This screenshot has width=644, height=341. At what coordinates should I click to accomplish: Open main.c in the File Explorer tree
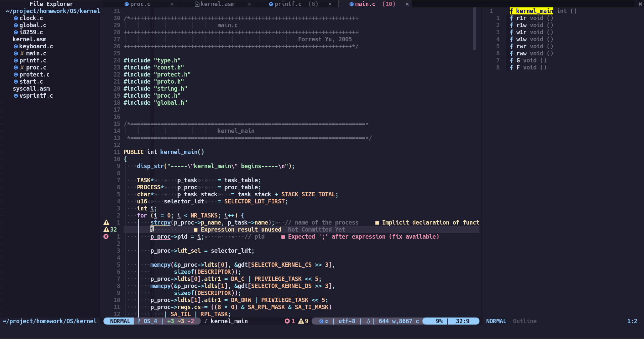point(36,53)
